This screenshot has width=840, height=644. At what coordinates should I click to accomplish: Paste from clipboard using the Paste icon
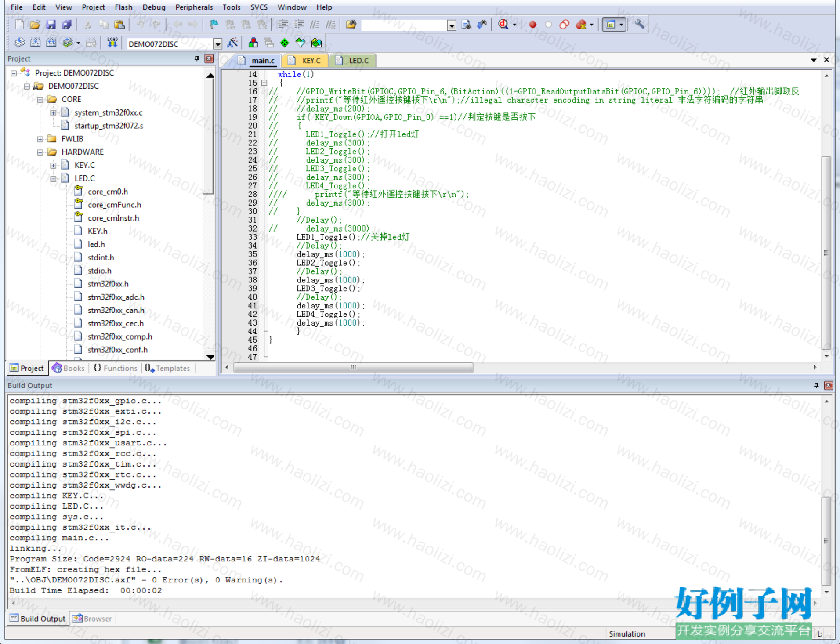click(x=119, y=25)
